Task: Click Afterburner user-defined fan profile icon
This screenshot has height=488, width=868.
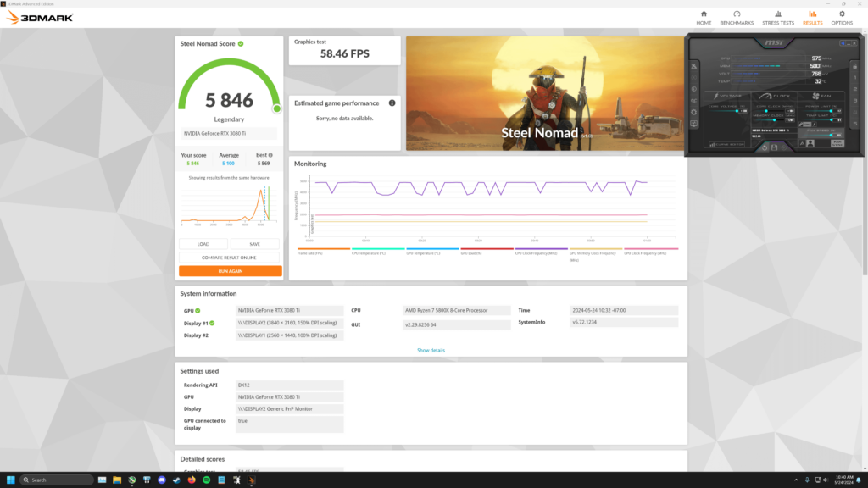Action: click(810, 144)
